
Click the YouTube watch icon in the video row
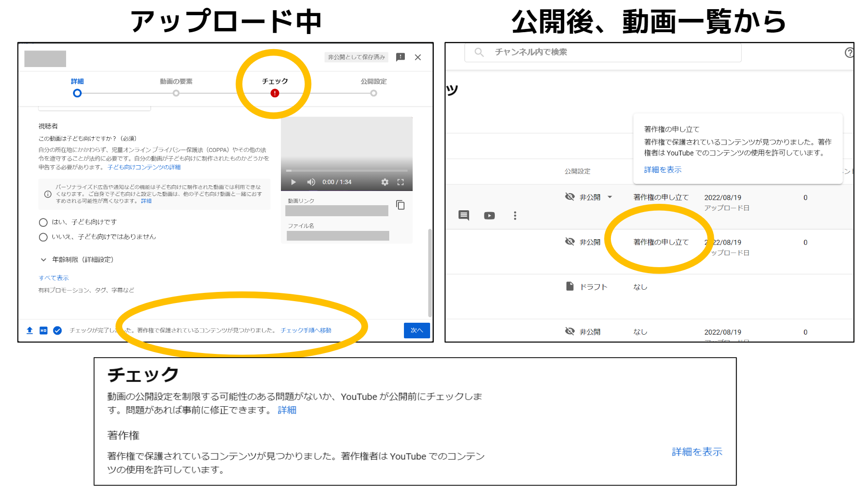click(x=489, y=215)
